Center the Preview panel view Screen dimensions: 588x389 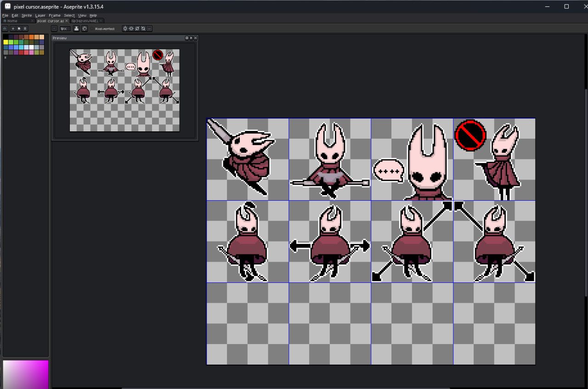click(x=187, y=38)
